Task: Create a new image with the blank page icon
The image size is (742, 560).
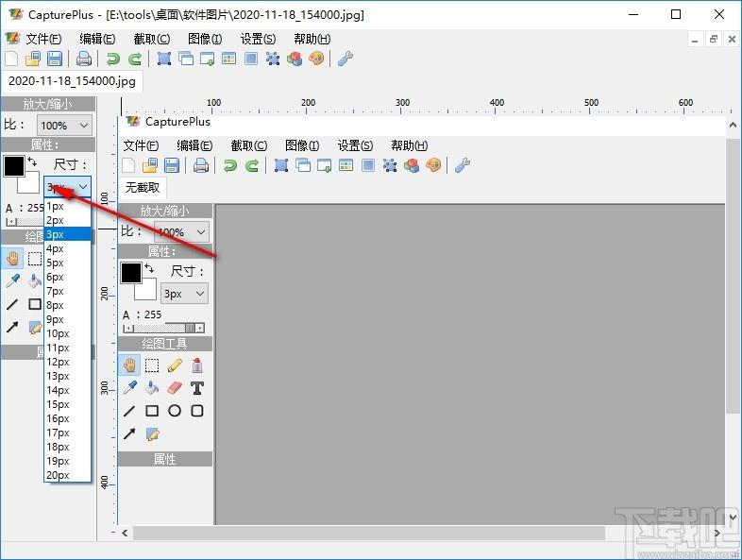Action: [11, 59]
